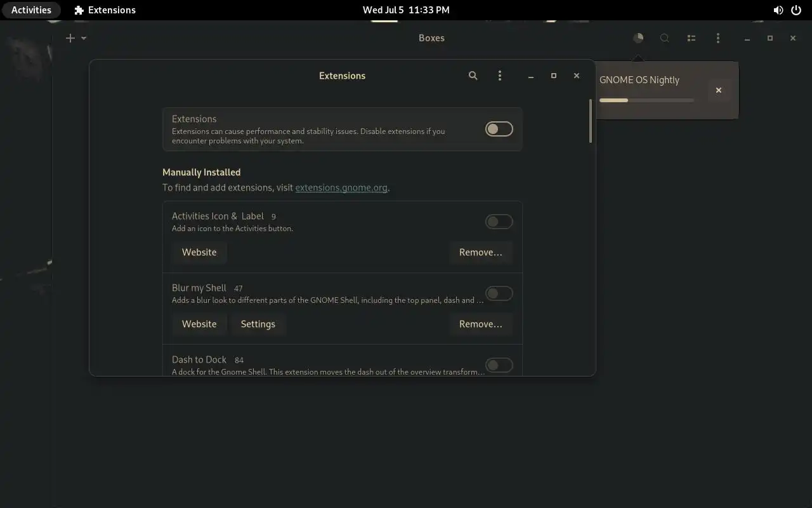Enable the Dash to Dock extension

(499, 365)
